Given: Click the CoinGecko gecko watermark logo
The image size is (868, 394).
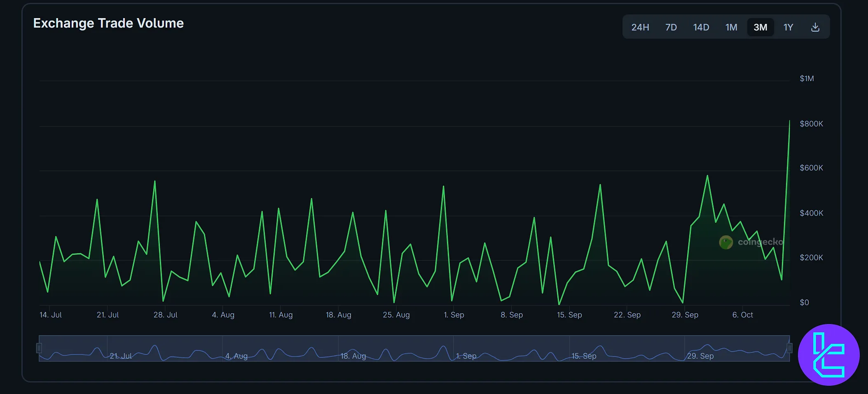Looking at the screenshot, I should coord(726,242).
